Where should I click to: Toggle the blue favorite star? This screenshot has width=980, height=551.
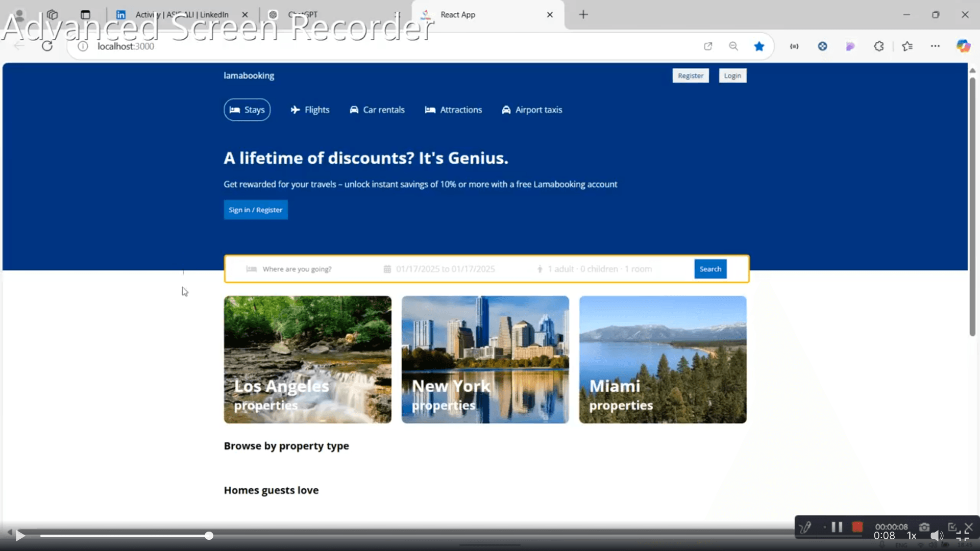(759, 46)
